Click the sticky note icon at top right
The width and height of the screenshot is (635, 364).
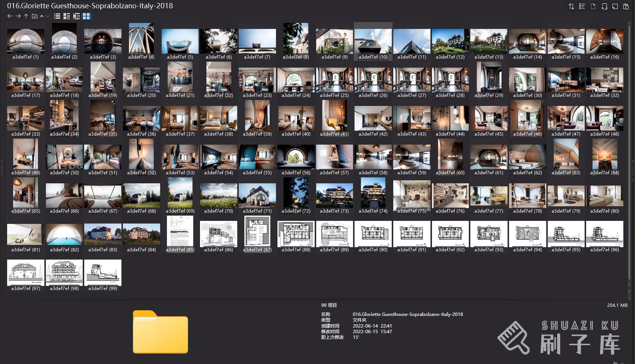(615, 6)
